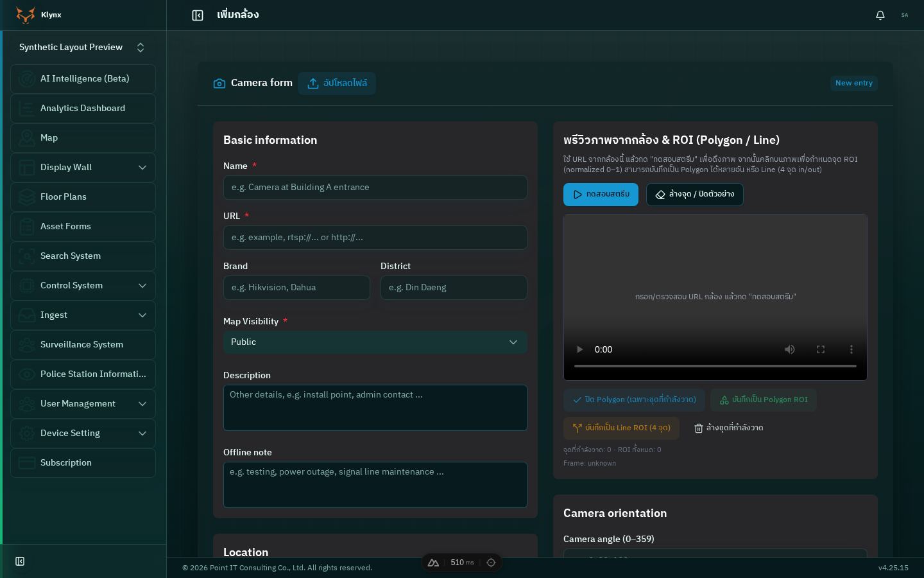Click into the Description text area
This screenshot has height=578, width=924.
[375, 408]
